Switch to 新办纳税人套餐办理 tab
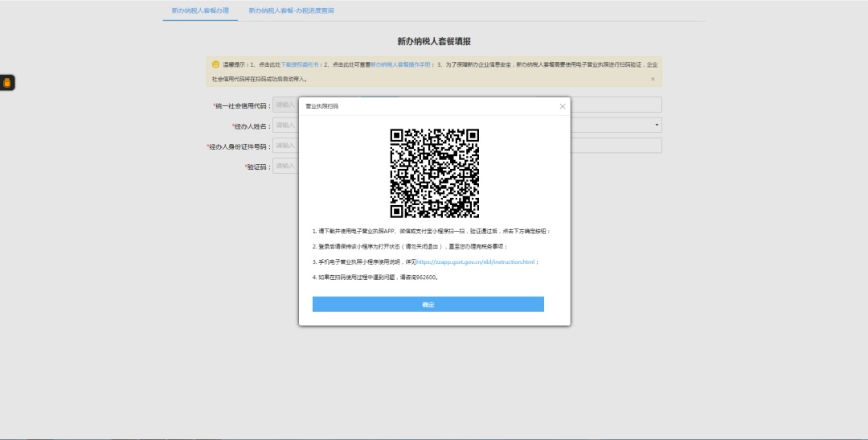 [x=200, y=10]
